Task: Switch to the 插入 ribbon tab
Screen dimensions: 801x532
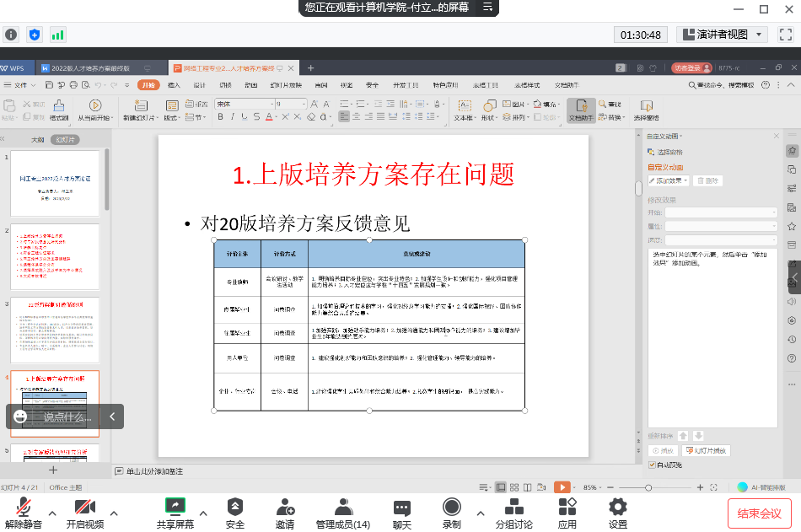Action: coord(174,85)
